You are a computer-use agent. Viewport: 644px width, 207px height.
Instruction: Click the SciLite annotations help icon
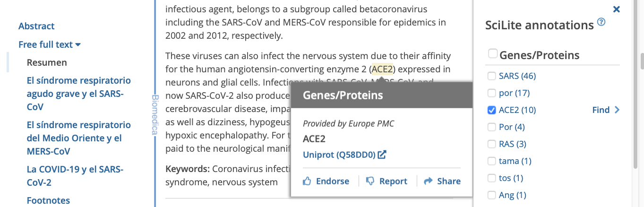[x=601, y=22]
